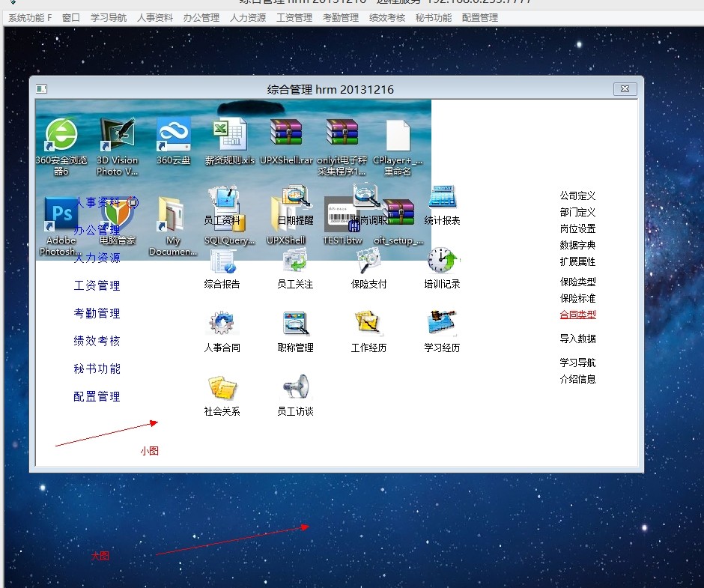Open the 综合报告 icon
Screen dimensions: 704x588
[222, 262]
